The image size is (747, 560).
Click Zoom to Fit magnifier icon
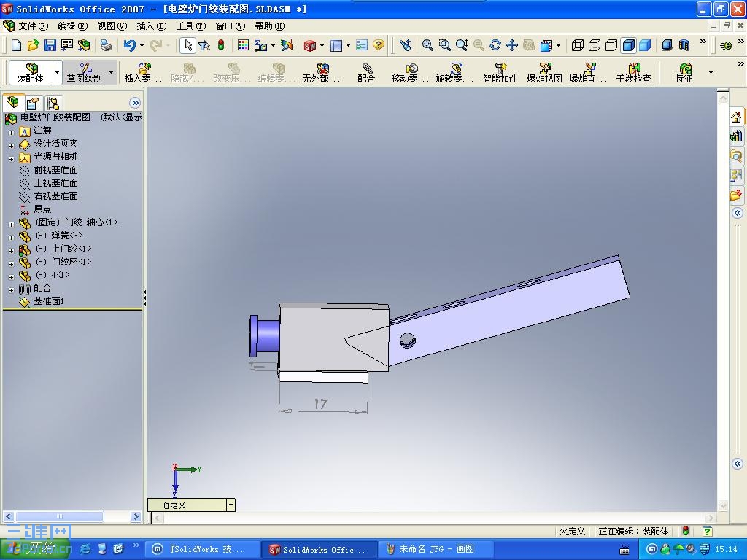click(x=427, y=45)
